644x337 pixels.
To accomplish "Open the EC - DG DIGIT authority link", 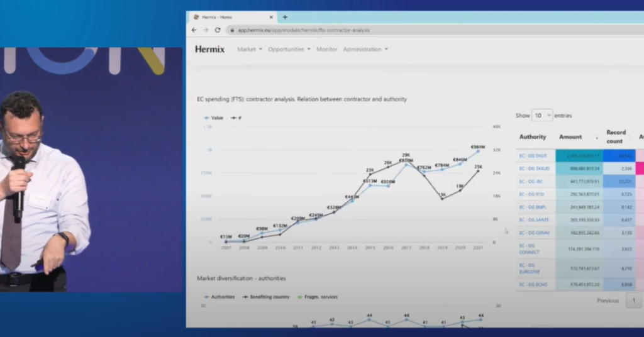I will 533,155.
